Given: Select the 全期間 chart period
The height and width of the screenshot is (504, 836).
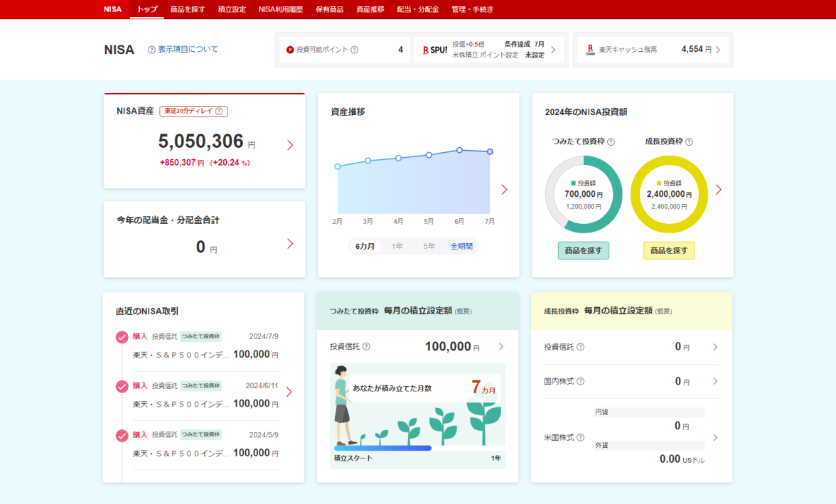Looking at the screenshot, I should pyautogui.click(x=461, y=246).
